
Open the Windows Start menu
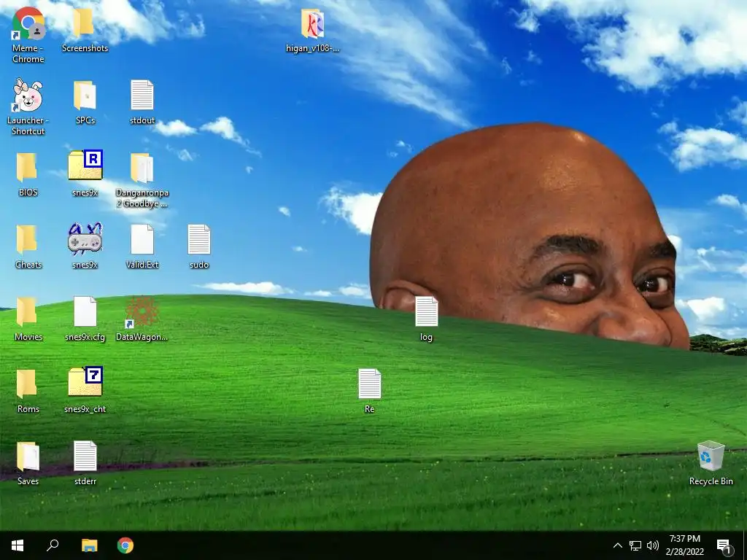click(18, 545)
